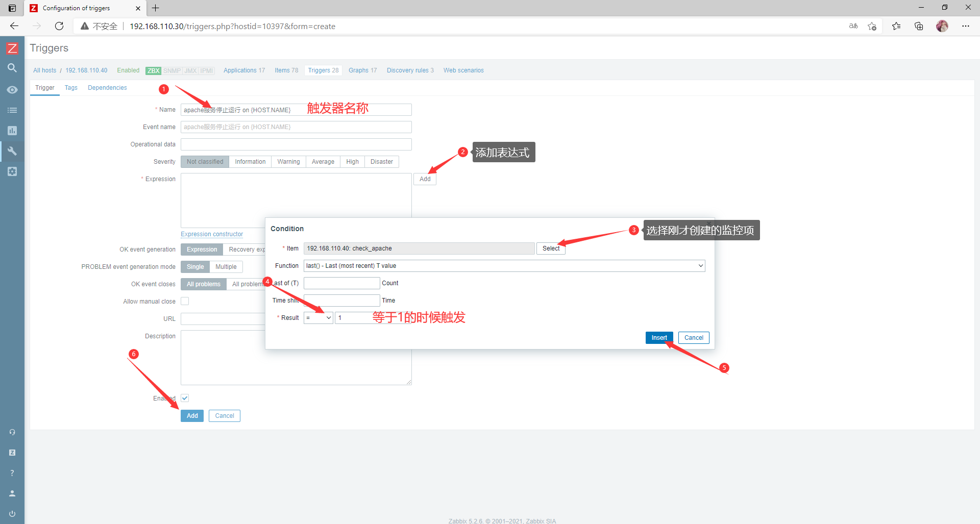
Task: Click Add button next to Expression
Action: [x=425, y=179]
